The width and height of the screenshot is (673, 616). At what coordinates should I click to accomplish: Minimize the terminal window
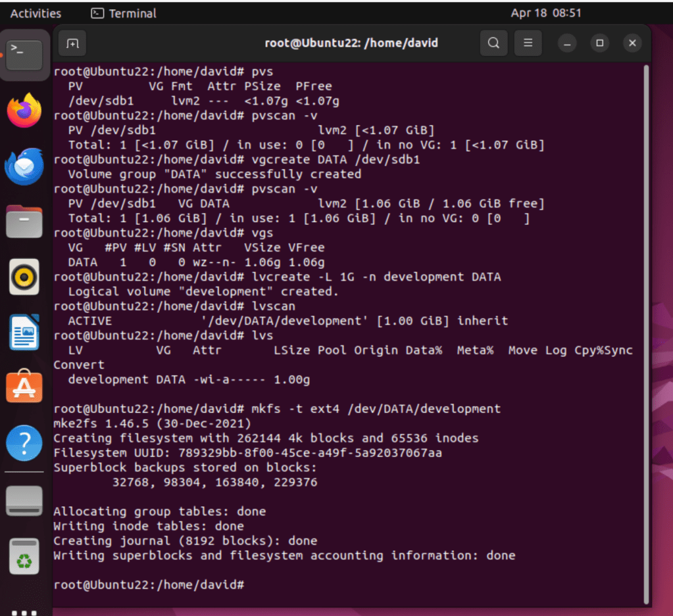(x=566, y=43)
